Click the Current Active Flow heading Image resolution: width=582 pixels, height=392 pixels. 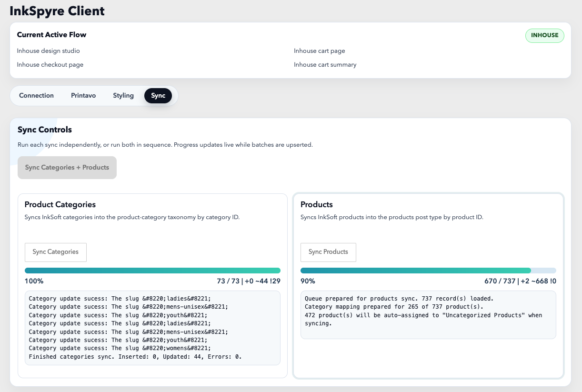point(51,35)
